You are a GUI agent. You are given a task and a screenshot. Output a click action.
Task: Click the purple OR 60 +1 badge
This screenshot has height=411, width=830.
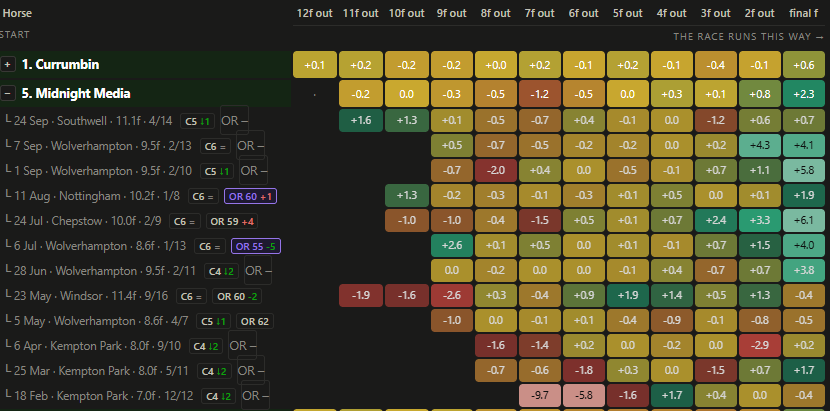pos(250,196)
